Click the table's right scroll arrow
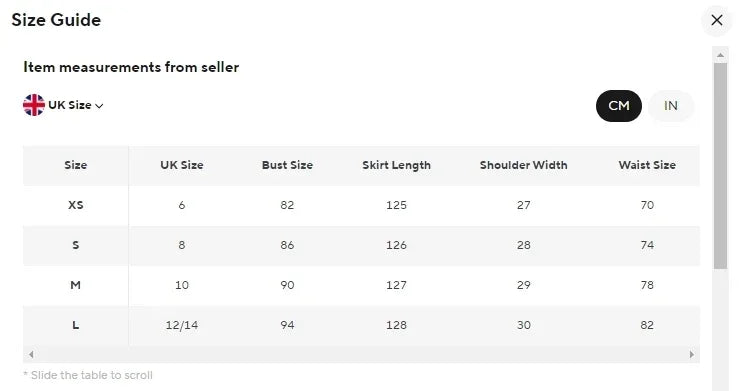Screen dimensions: 740x391 pyautogui.click(x=691, y=354)
